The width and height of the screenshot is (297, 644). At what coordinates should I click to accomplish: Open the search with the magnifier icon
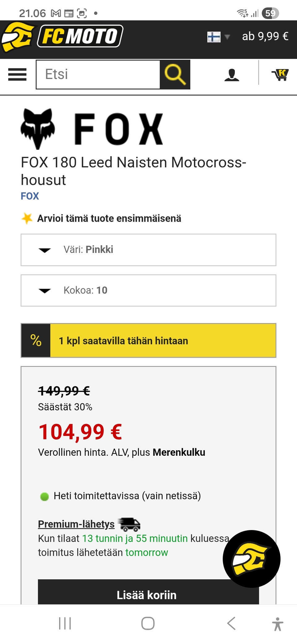[x=175, y=75]
